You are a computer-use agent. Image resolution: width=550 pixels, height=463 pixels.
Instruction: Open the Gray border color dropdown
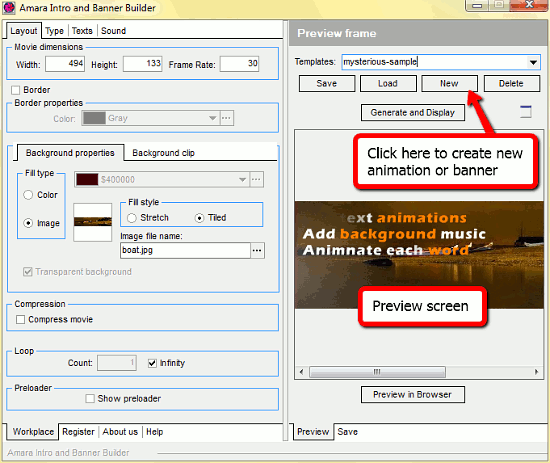coord(213,118)
